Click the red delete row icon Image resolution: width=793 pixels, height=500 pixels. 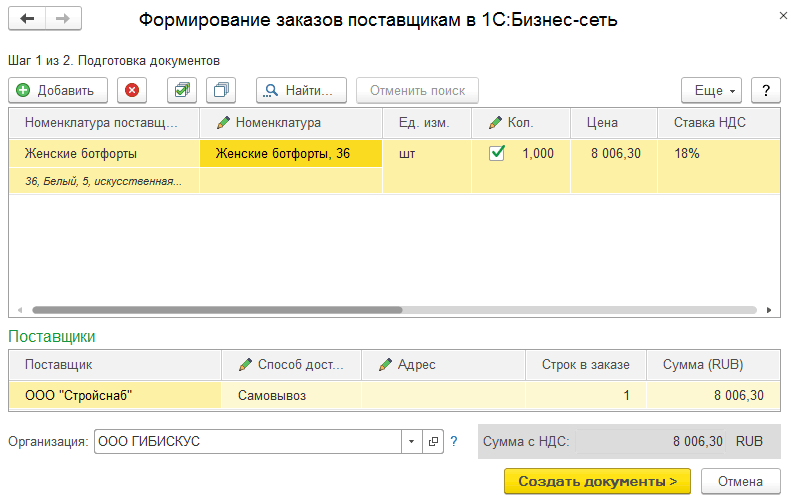132,90
